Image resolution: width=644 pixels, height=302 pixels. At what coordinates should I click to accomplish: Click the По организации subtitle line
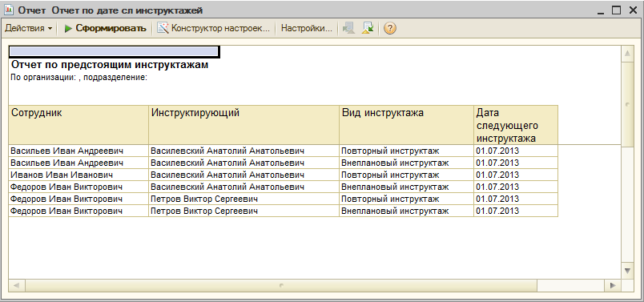(78, 77)
